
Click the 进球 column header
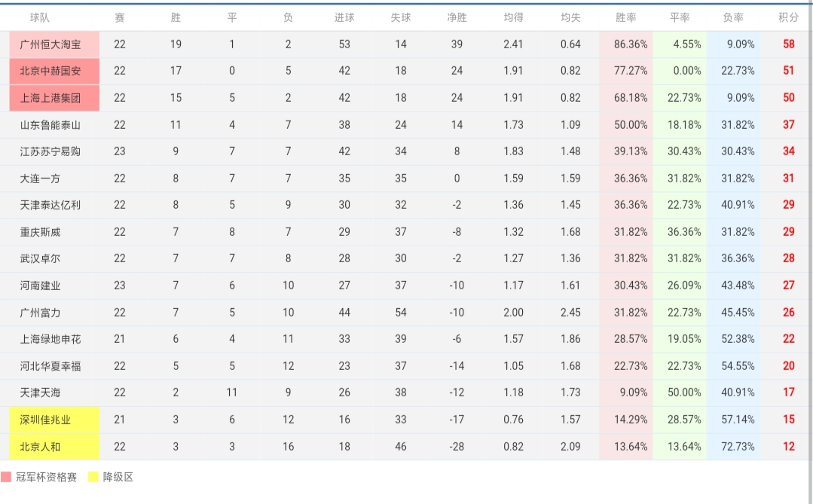[344, 17]
